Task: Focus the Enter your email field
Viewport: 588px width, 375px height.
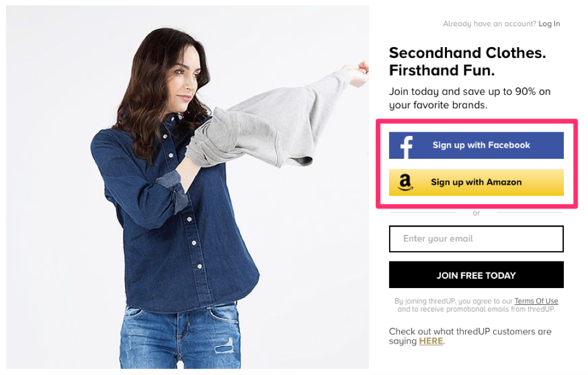Action: [476, 239]
